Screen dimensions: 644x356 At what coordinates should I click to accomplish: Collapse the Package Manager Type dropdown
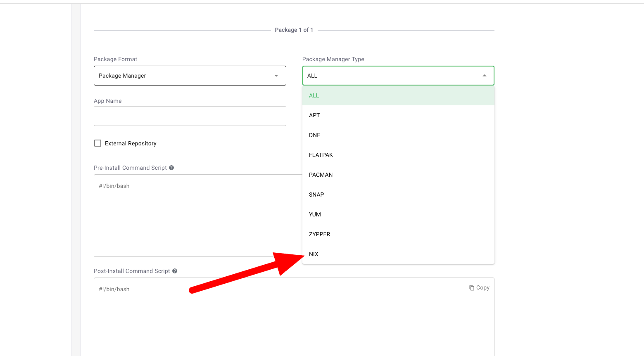(x=398, y=76)
